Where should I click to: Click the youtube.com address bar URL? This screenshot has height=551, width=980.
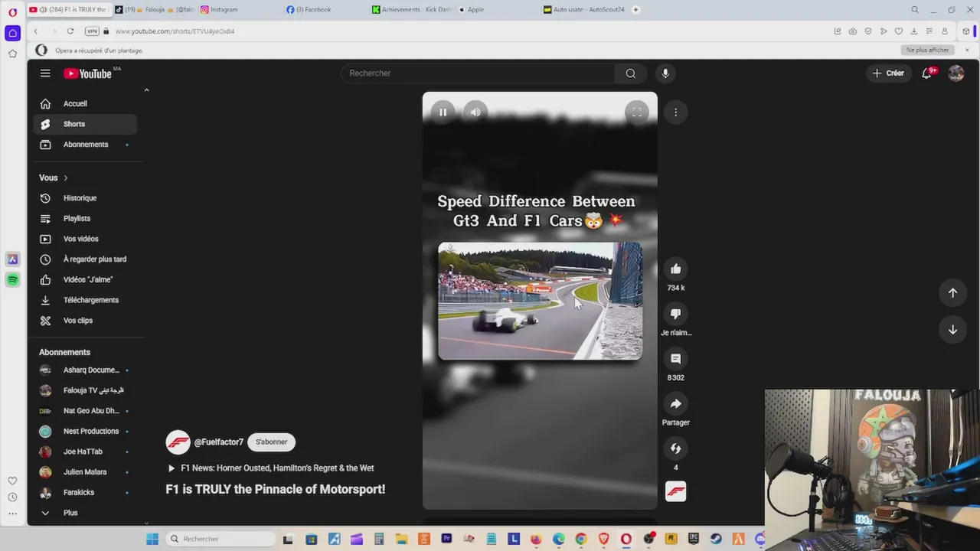175,31
